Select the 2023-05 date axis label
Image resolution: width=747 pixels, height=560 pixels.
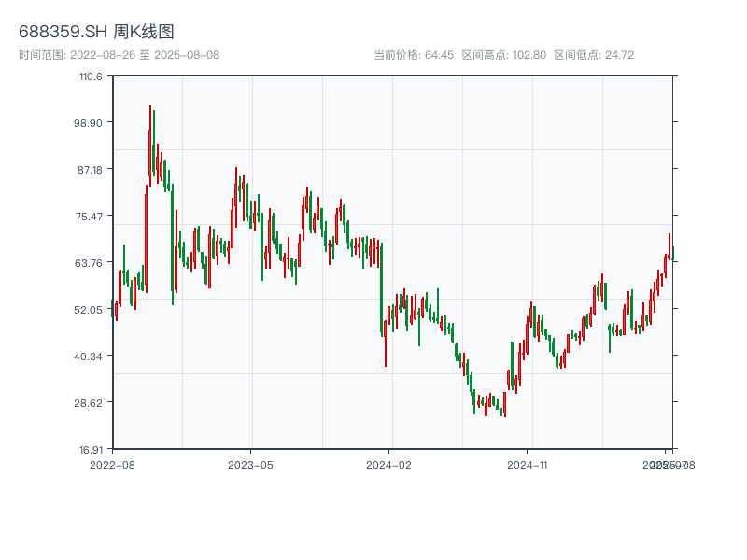250,464
